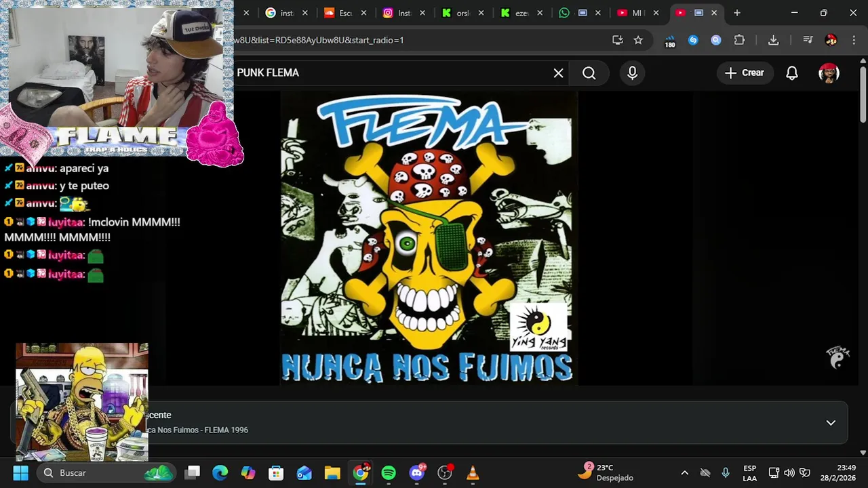Switch to Chrome on the taskbar
Screen dimensions: 868x488
click(x=361, y=472)
